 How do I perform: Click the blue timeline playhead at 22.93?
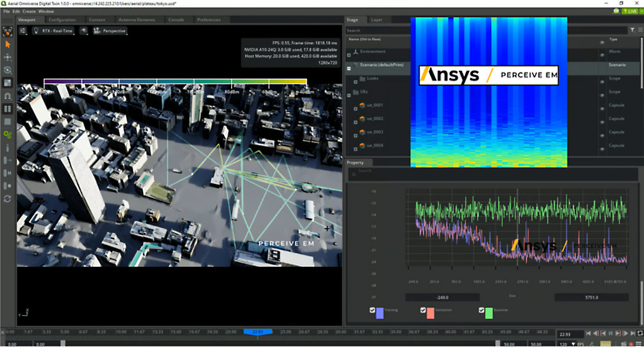point(257,331)
